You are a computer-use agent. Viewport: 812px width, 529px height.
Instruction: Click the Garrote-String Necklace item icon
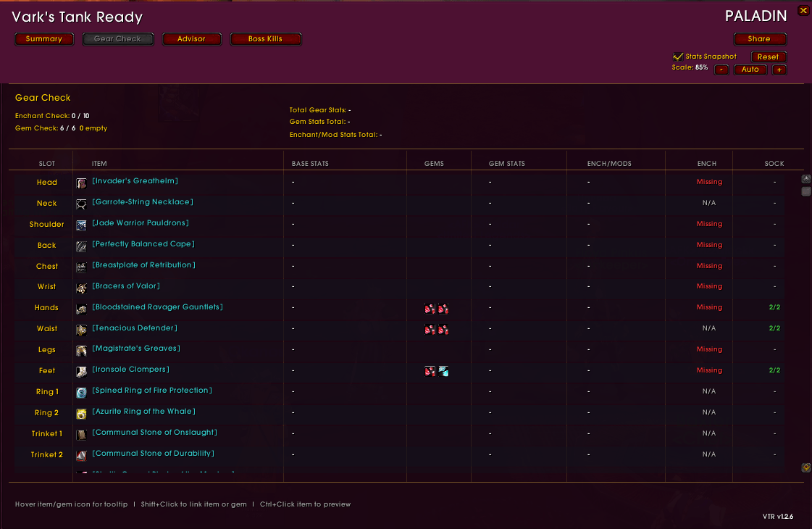(81, 204)
